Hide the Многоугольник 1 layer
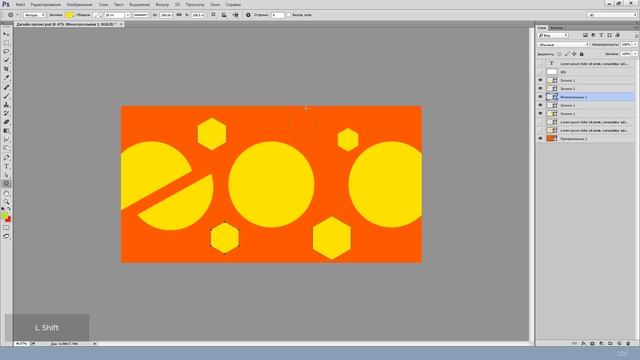Screen dimensions: 640x360 coord(540,97)
